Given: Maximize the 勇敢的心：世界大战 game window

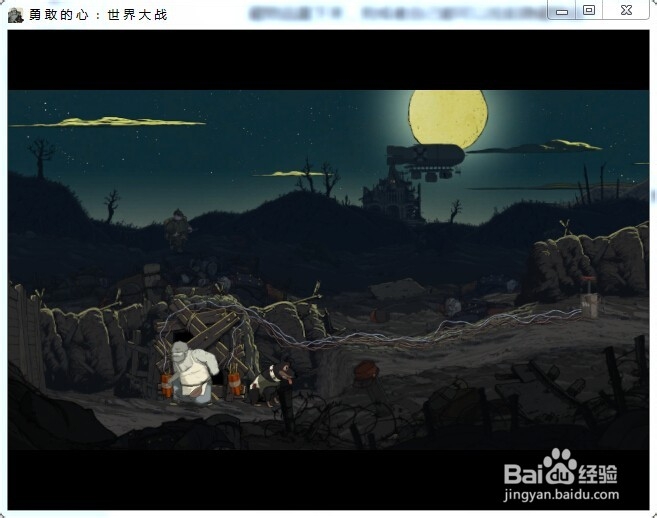Looking at the screenshot, I should click(x=589, y=10).
